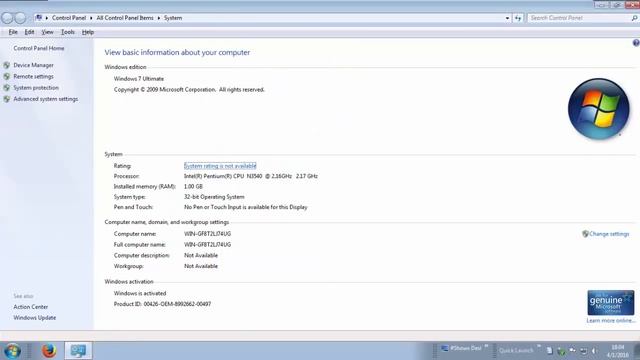
Task: Click the No Pen or Touch Input text
Action: [x=246, y=207]
